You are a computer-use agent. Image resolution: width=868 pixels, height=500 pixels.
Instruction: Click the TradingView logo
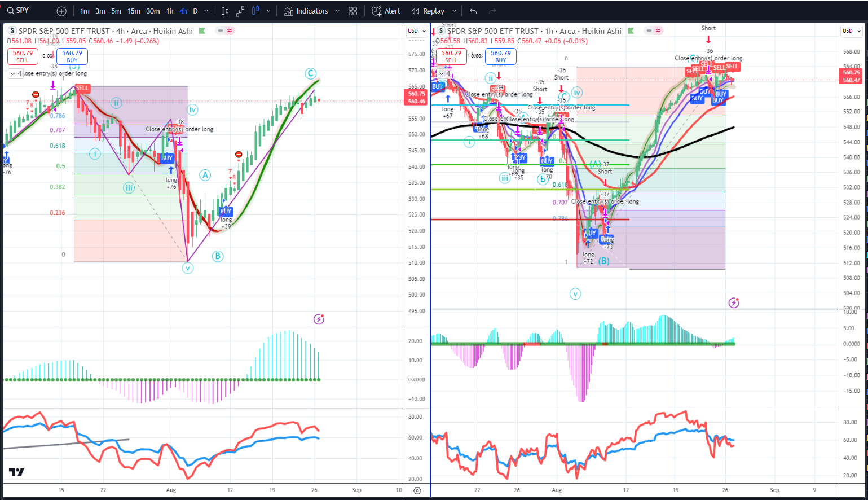coord(16,472)
